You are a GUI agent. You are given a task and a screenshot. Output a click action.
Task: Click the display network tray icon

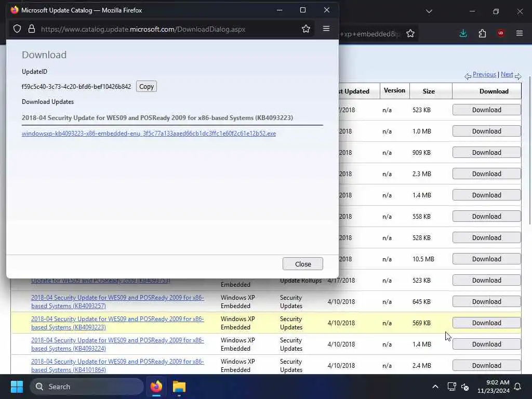tap(451, 387)
